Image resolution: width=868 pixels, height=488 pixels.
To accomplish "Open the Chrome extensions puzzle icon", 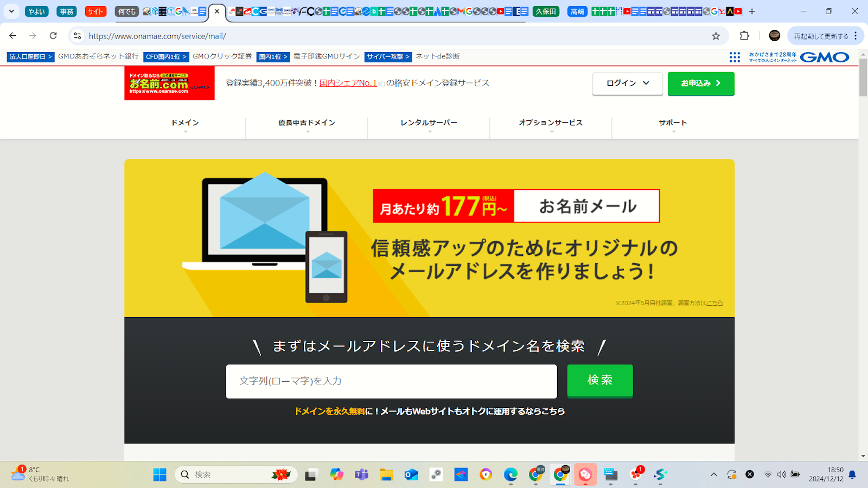I will [744, 36].
